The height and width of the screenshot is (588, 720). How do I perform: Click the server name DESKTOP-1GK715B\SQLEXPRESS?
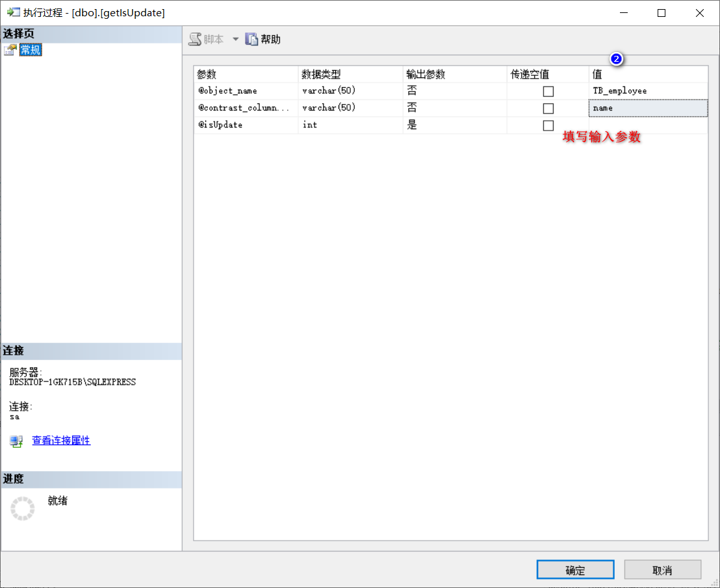coord(73,382)
